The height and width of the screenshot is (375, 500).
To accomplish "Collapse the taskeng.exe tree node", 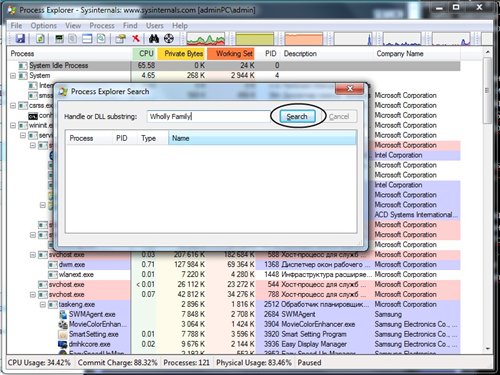I will [x=43, y=305].
